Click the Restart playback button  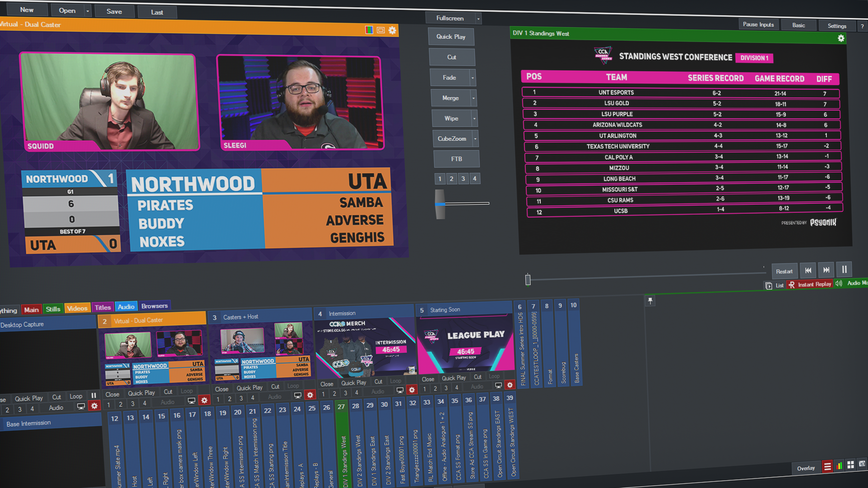pos(784,271)
